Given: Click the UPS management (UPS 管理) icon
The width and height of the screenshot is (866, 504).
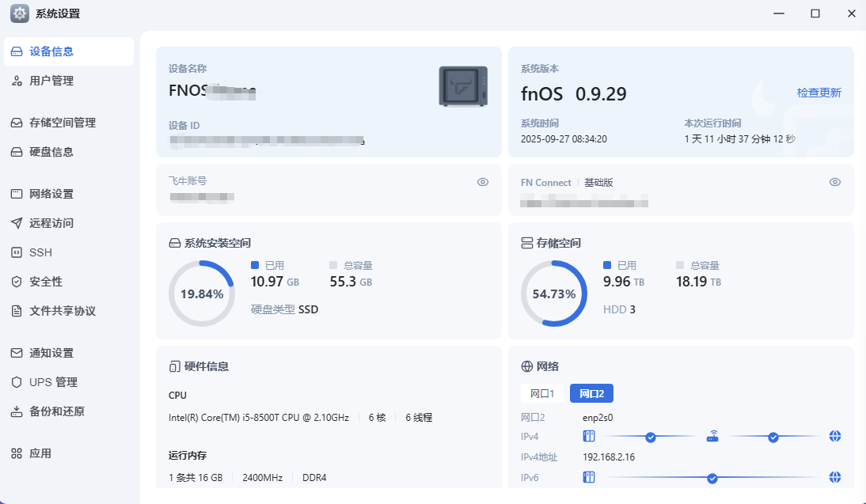Looking at the screenshot, I should (17, 382).
